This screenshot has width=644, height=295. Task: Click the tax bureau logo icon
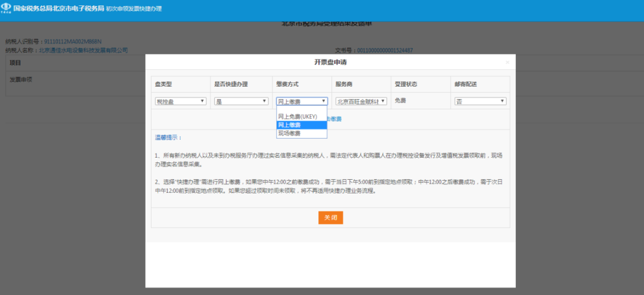click(x=6, y=8)
